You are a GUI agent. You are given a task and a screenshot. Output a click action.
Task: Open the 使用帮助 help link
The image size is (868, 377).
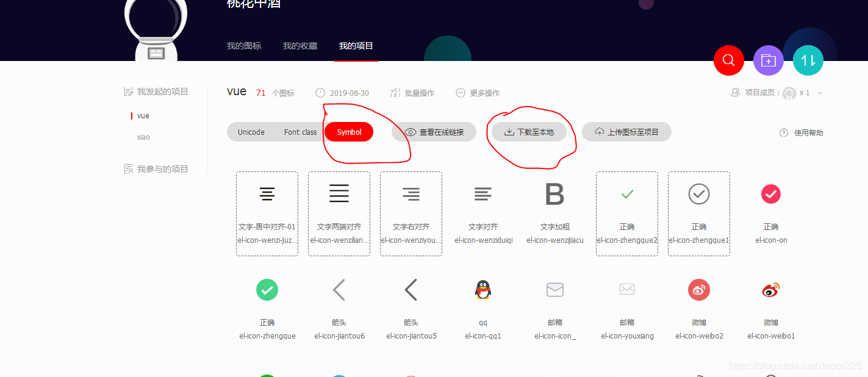[x=809, y=132]
